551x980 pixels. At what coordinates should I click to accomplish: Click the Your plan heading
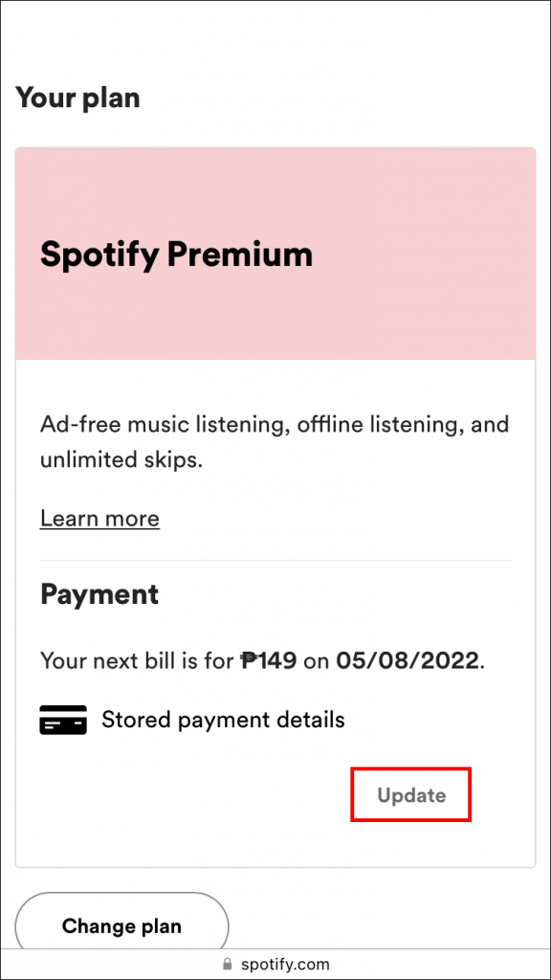point(77,97)
